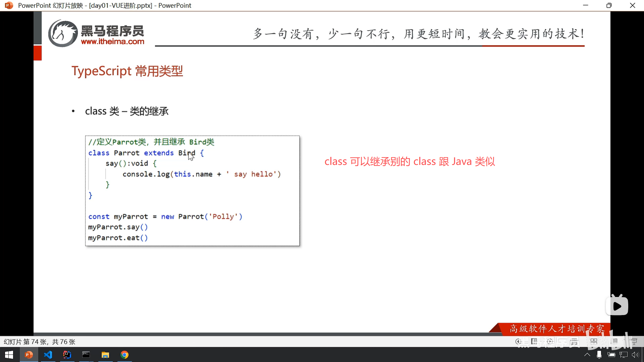Screen dimensions: 644x362
Task: Open File Explorer from taskbar
Action: [105, 355]
